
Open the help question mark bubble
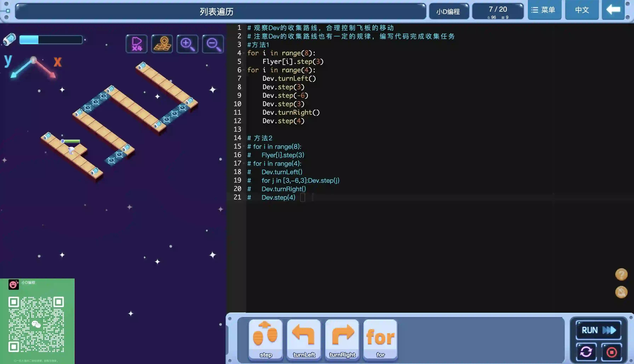pos(621,274)
